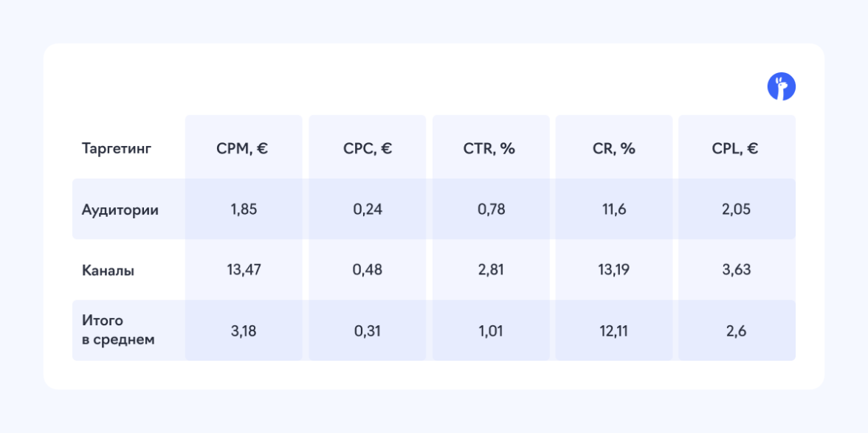Click the CPM, € column header
868x433 pixels.
coord(243,148)
